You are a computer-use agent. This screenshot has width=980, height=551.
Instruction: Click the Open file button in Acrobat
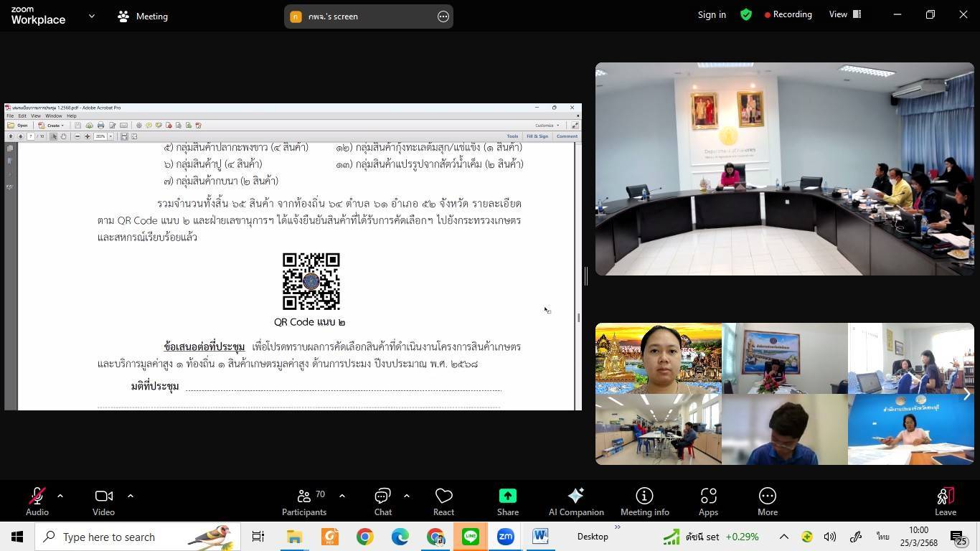(18, 126)
